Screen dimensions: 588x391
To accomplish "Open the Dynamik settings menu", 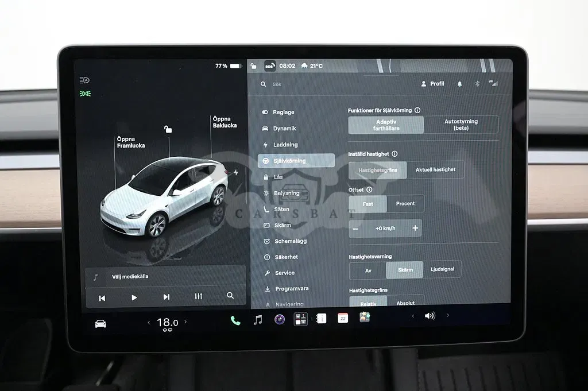I will (x=279, y=128).
